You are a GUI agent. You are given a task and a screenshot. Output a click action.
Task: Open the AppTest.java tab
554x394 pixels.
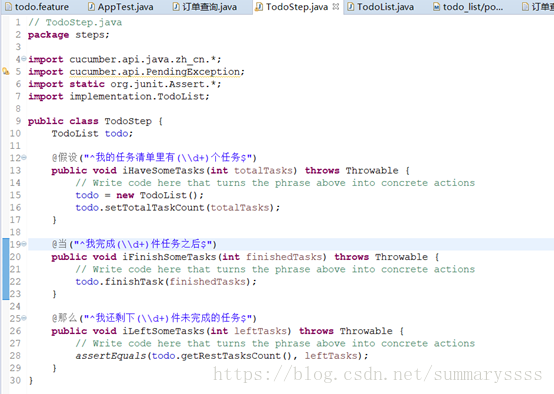pyautogui.click(x=121, y=7)
